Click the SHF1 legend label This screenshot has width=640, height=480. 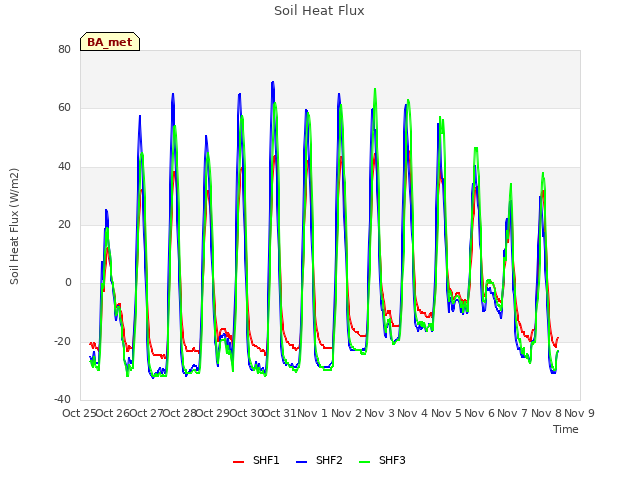[266, 460]
